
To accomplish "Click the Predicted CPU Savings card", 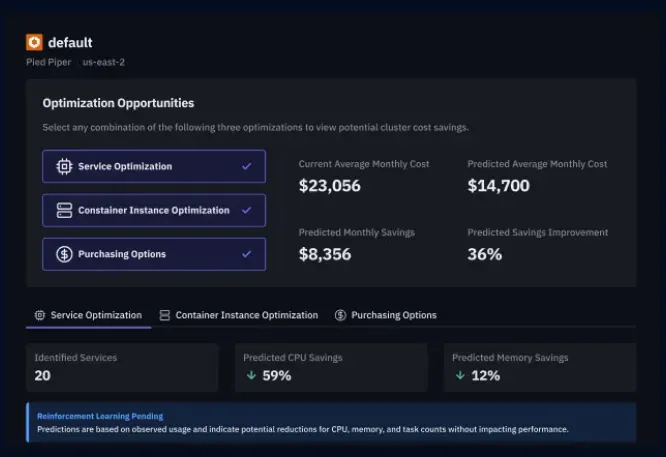I will click(331, 367).
